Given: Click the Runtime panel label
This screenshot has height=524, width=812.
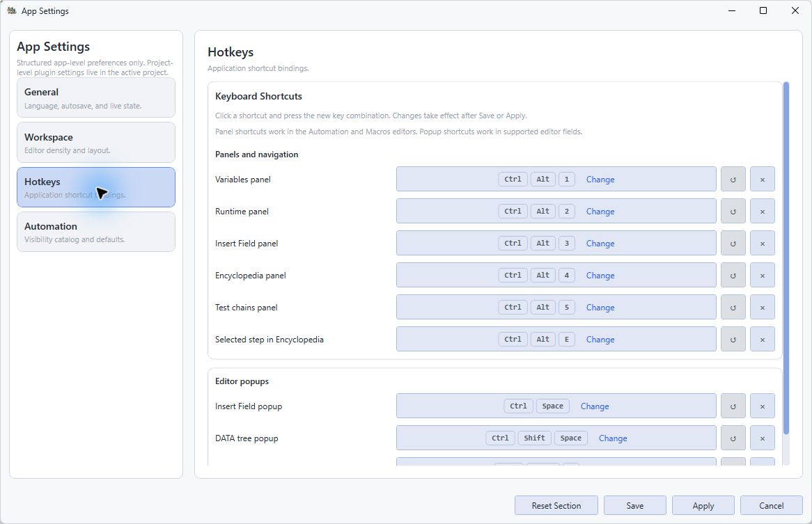Looking at the screenshot, I should pyautogui.click(x=242, y=212).
